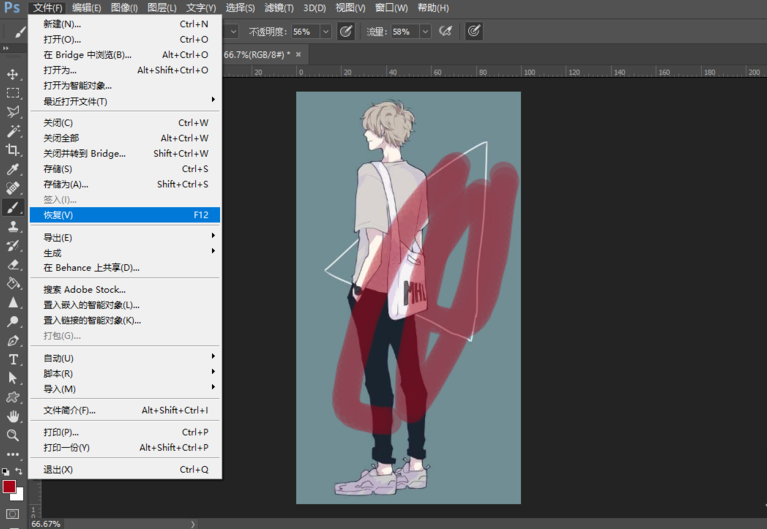Activate the Hand tool
Screen dimensions: 767x529
pos(13,416)
